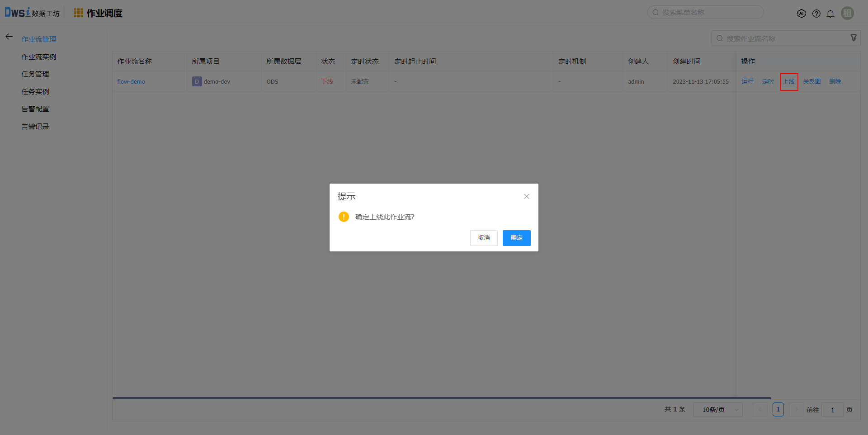Open 作业流实例 in the sidebar menu

(39, 57)
